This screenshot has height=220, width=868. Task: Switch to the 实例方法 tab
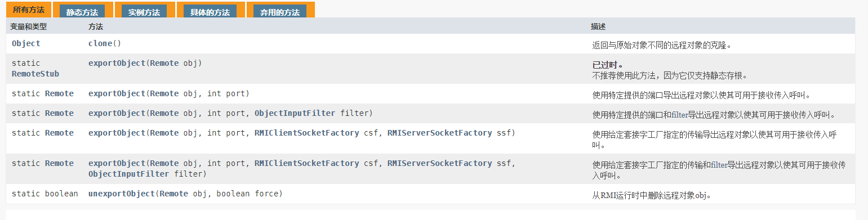[x=144, y=12]
